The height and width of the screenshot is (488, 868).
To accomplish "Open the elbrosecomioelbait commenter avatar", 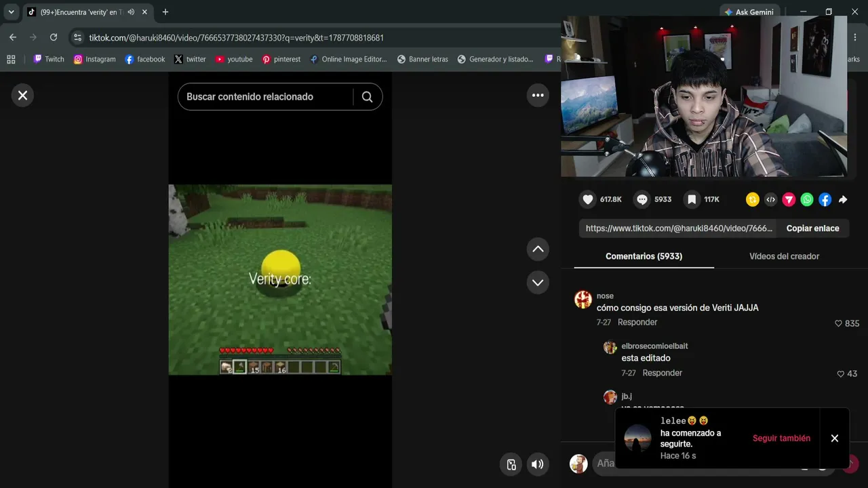I will [610, 347].
